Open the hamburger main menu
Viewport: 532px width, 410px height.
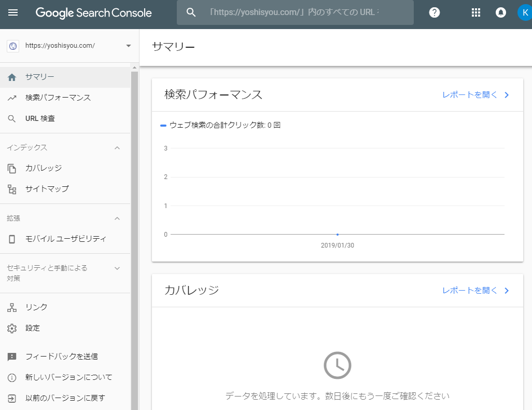pos(13,12)
